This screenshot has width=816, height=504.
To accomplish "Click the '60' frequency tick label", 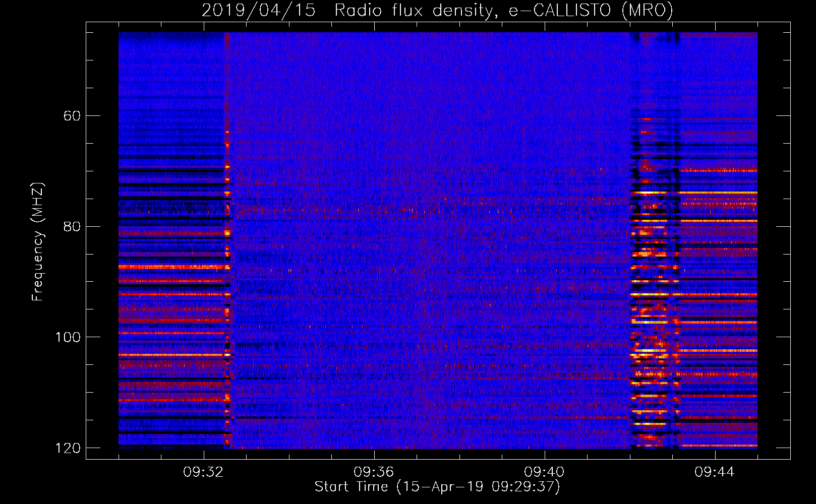I will (72, 116).
